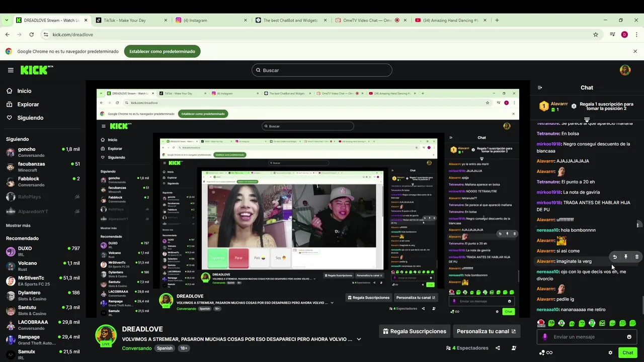This screenshot has width=644, height=362.
Task: Open Siguiendo in sidebar
Action: 30,118
